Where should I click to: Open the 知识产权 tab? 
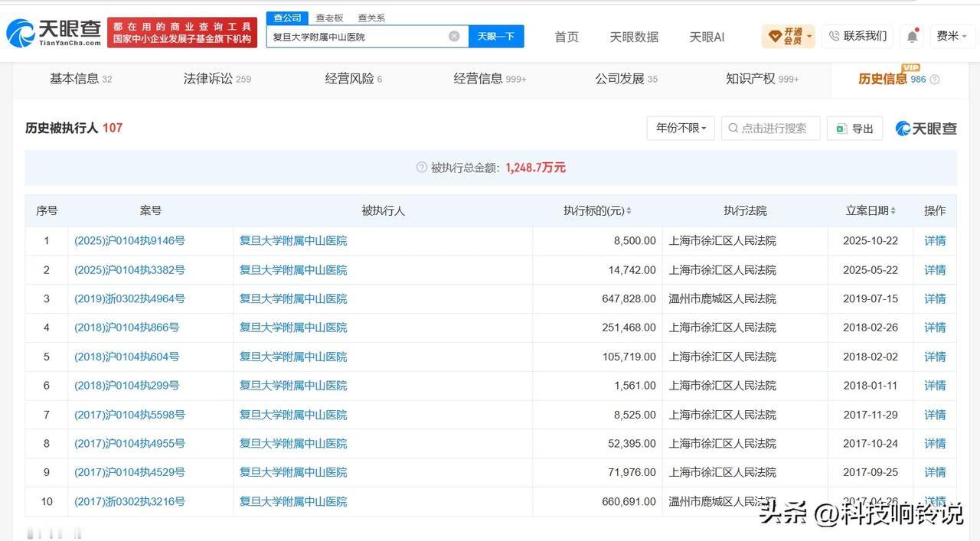click(x=762, y=78)
